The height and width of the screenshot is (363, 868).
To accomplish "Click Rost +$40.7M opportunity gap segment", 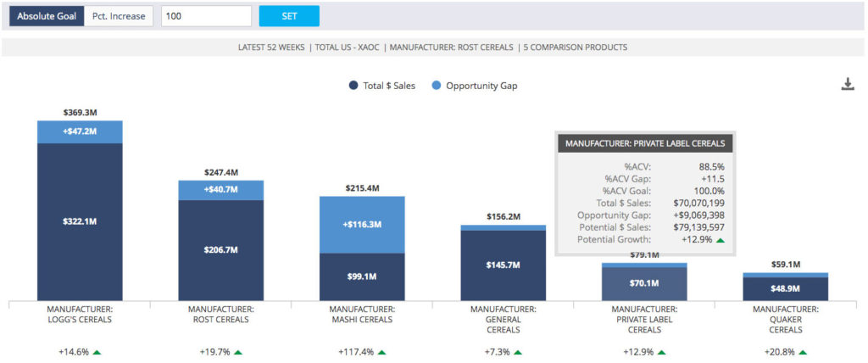I will point(221,190).
